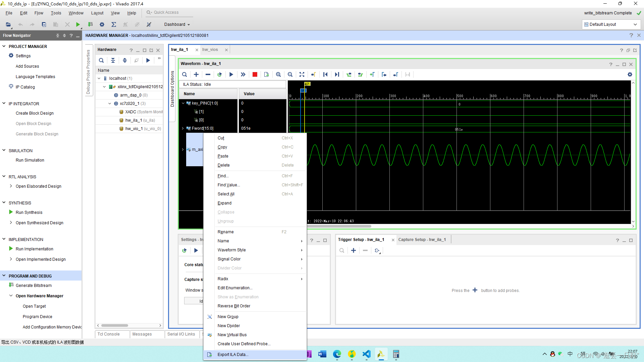Click the waveform Zoom Fit icon

click(x=302, y=74)
